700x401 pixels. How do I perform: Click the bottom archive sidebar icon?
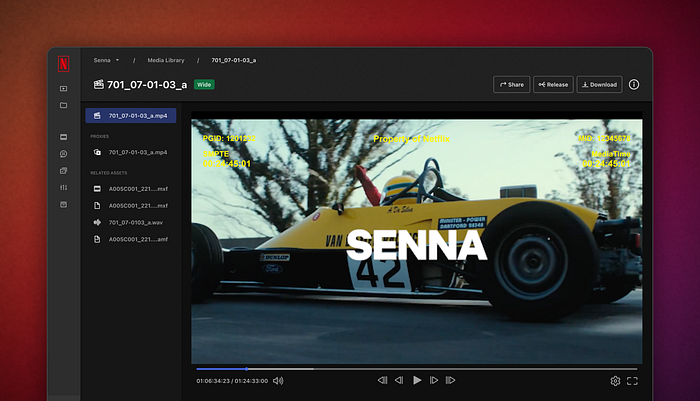[x=63, y=205]
